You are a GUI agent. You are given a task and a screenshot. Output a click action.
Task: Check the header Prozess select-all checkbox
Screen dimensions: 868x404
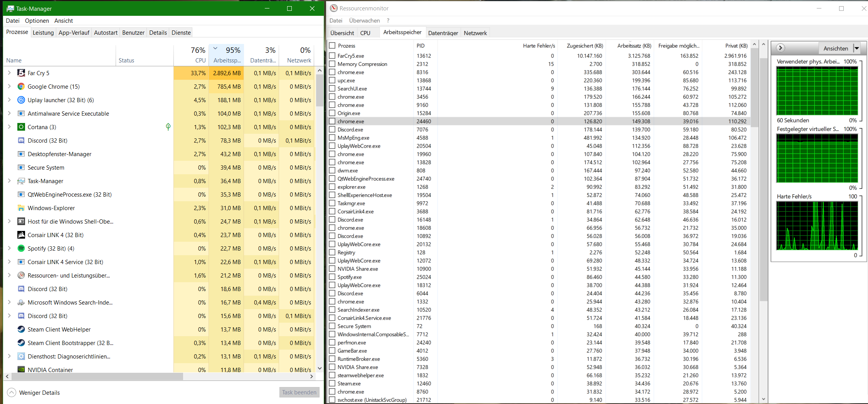[x=332, y=45]
